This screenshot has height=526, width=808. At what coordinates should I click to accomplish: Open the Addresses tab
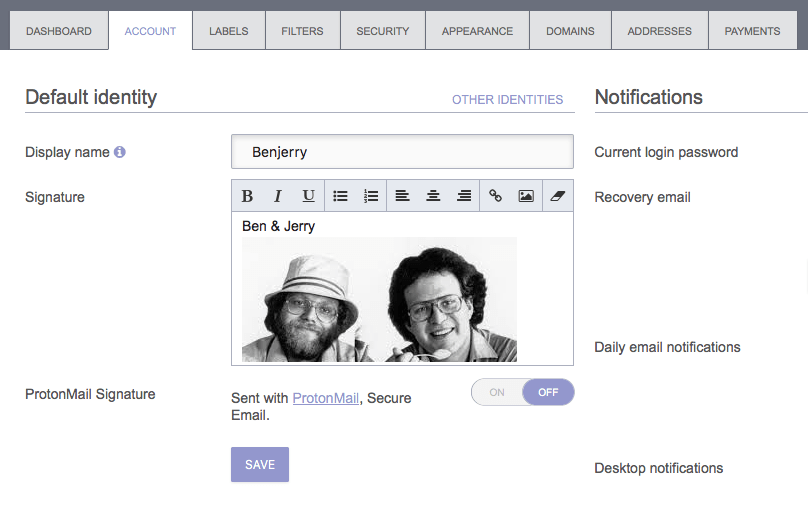pyautogui.click(x=660, y=31)
